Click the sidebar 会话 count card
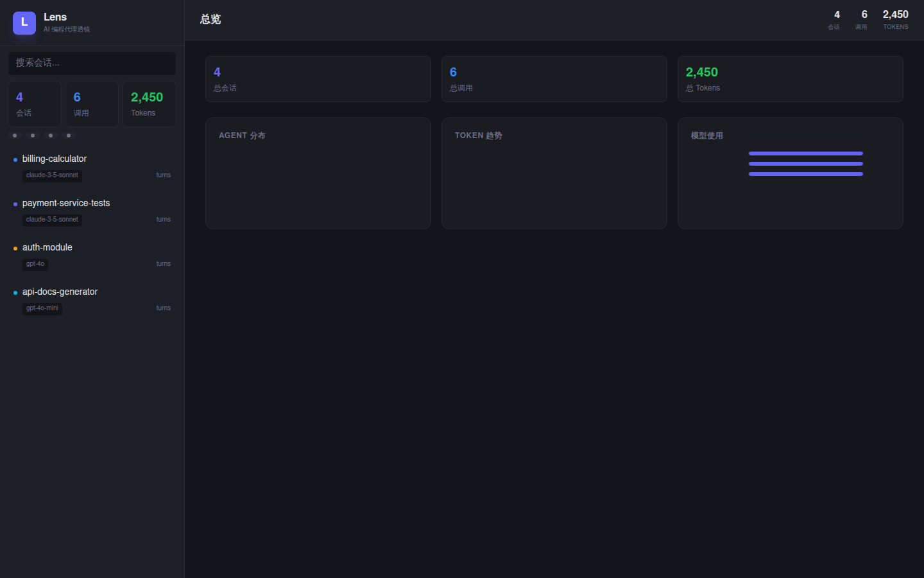 tap(35, 104)
